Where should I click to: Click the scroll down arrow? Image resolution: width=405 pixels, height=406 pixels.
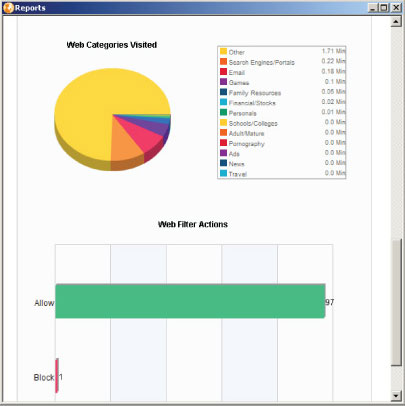(396, 395)
